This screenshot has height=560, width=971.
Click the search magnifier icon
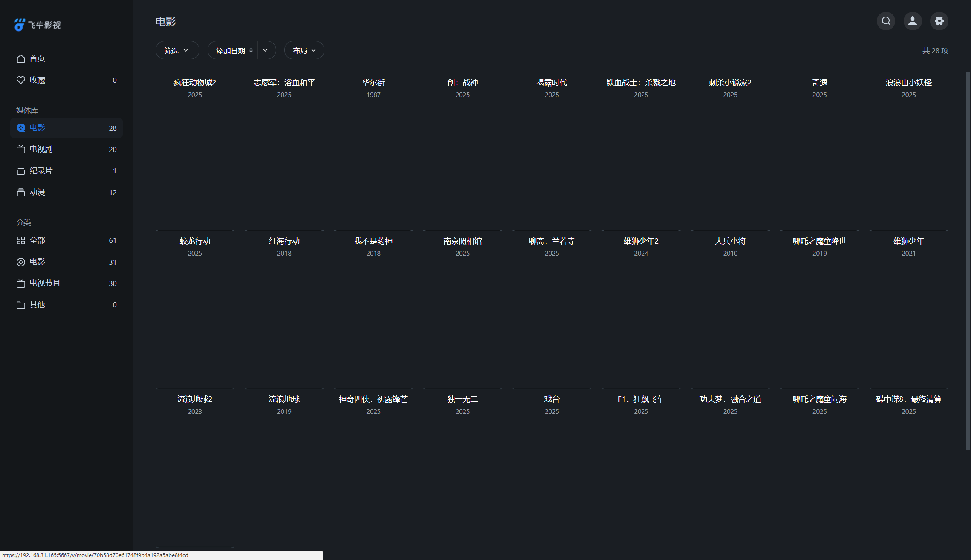coord(886,21)
